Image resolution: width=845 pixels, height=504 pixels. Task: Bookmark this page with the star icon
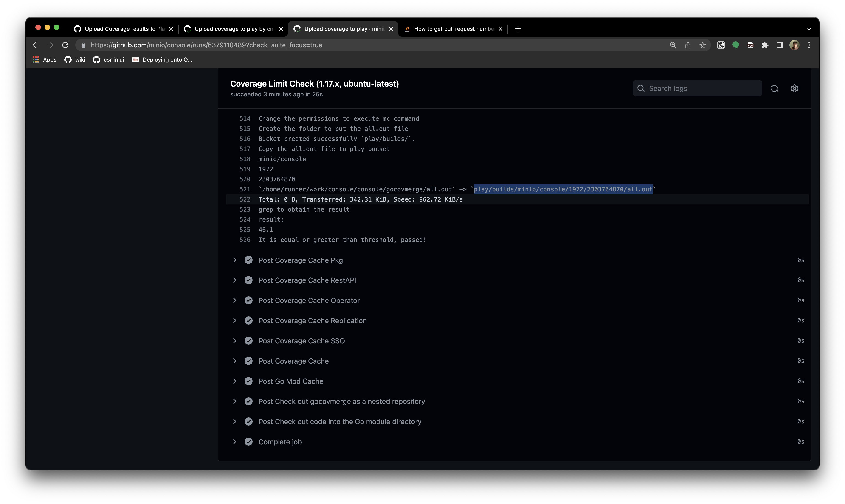pos(702,45)
